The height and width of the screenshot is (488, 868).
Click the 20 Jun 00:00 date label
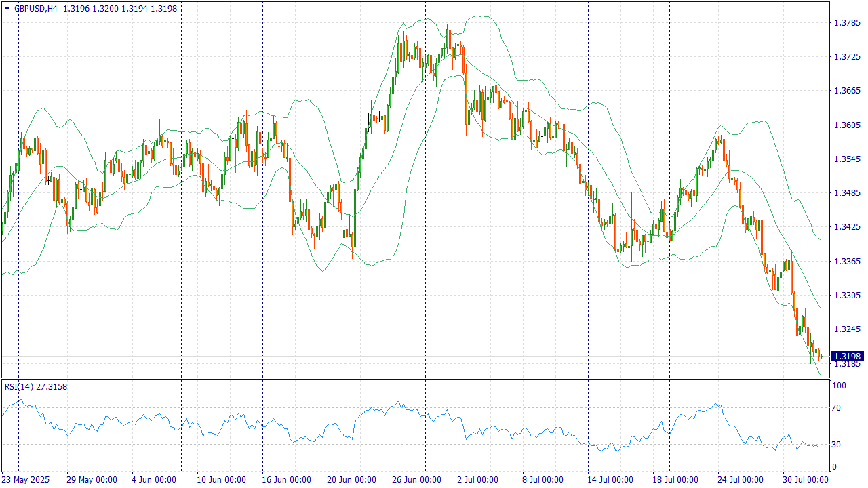(x=351, y=480)
